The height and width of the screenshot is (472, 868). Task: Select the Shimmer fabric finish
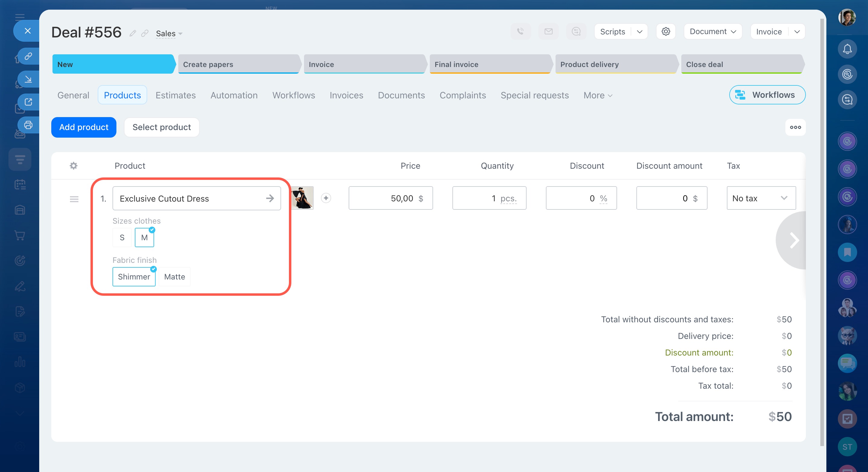point(134,277)
